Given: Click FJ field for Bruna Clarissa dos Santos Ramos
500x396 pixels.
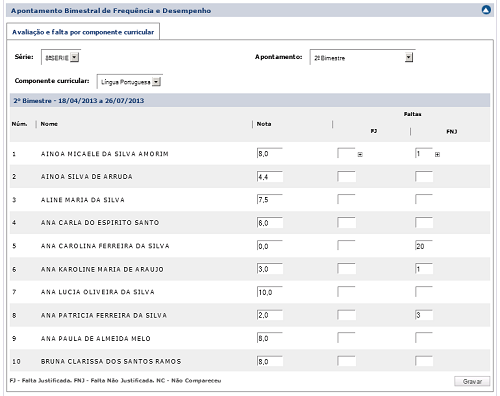Looking at the screenshot, I should (346, 361).
